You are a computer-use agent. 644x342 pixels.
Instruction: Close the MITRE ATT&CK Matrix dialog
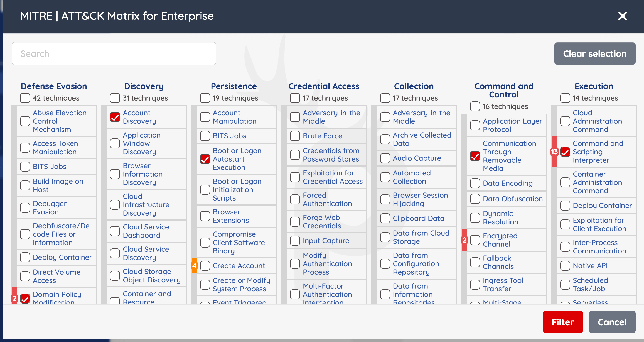pos(622,16)
